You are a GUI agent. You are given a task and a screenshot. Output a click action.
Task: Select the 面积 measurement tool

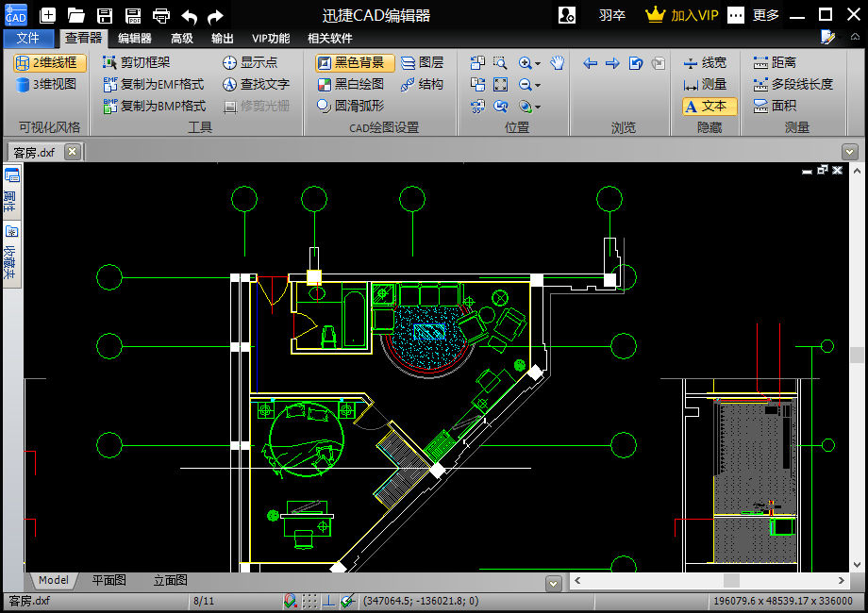click(x=775, y=106)
